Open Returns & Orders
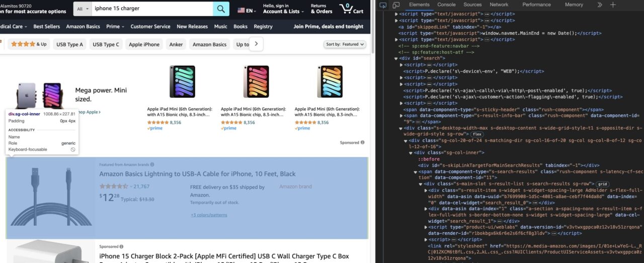644x263 pixels. click(321, 9)
